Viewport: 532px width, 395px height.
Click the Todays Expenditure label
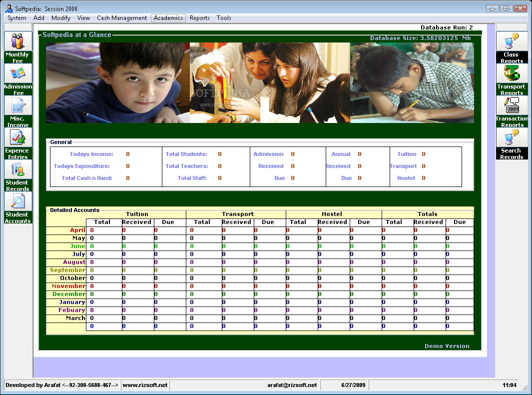[x=81, y=166]
